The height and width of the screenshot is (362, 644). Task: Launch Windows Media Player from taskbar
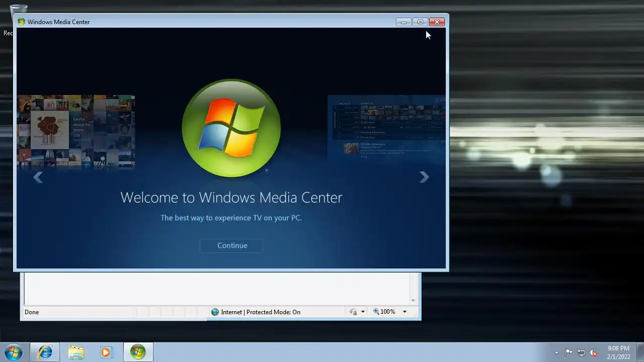click(x=106, y=352)
